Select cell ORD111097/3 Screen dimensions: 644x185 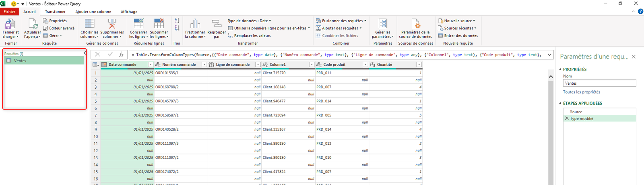click(x=181, y=143)
